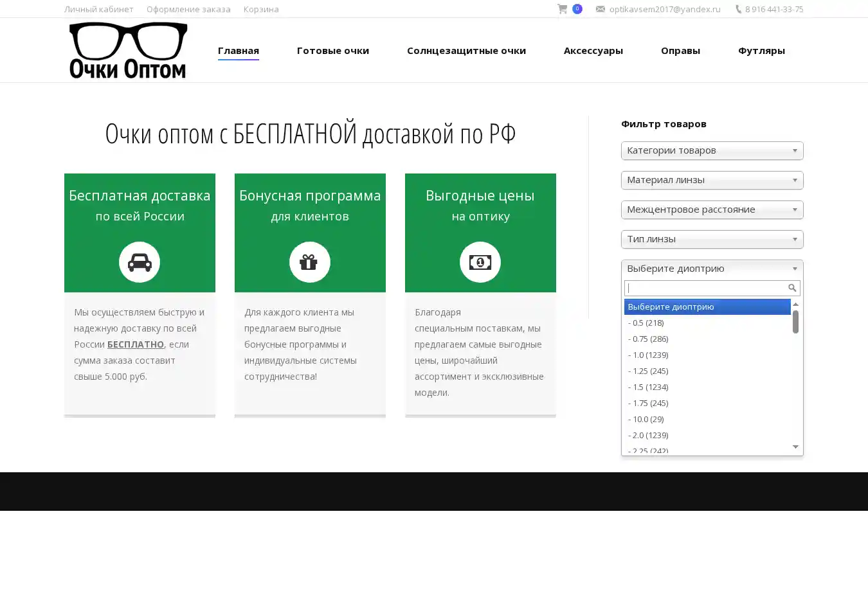Follow the Оформление заказа link
This screenshot has width=868, height=604.
(x=188, y=9)
